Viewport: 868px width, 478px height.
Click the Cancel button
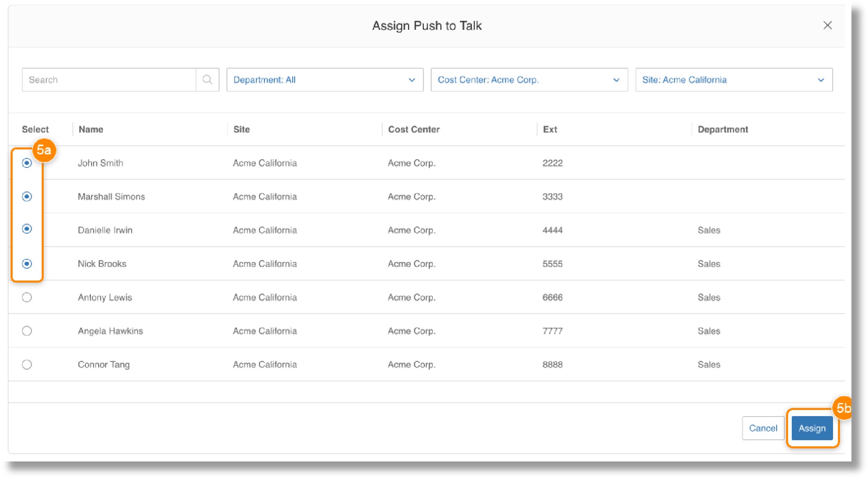click(x=763, y=428)
